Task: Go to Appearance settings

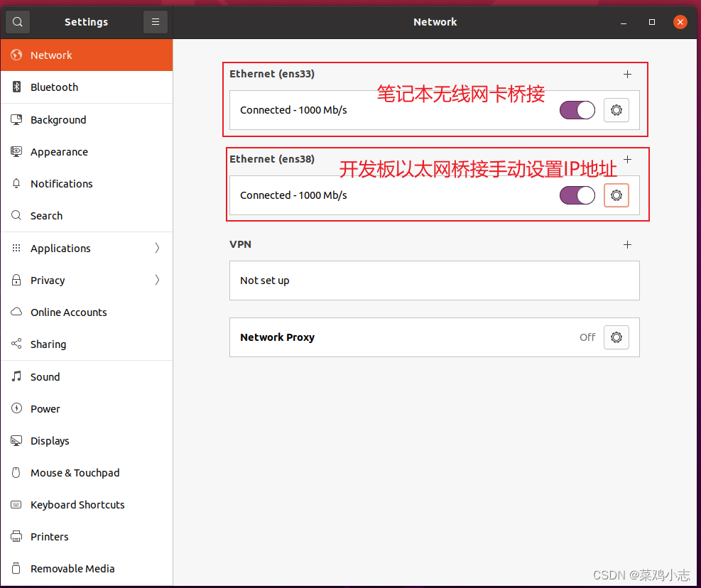Action: (87, 151)
